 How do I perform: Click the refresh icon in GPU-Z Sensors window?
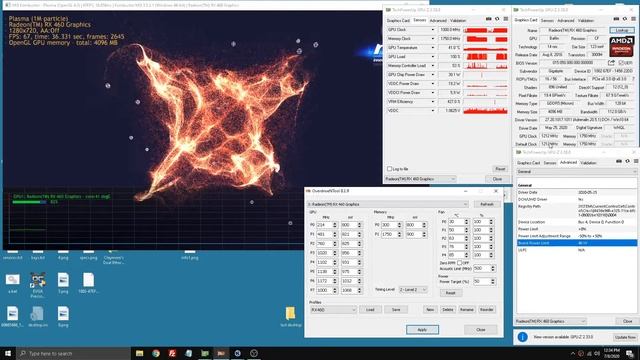497,19
